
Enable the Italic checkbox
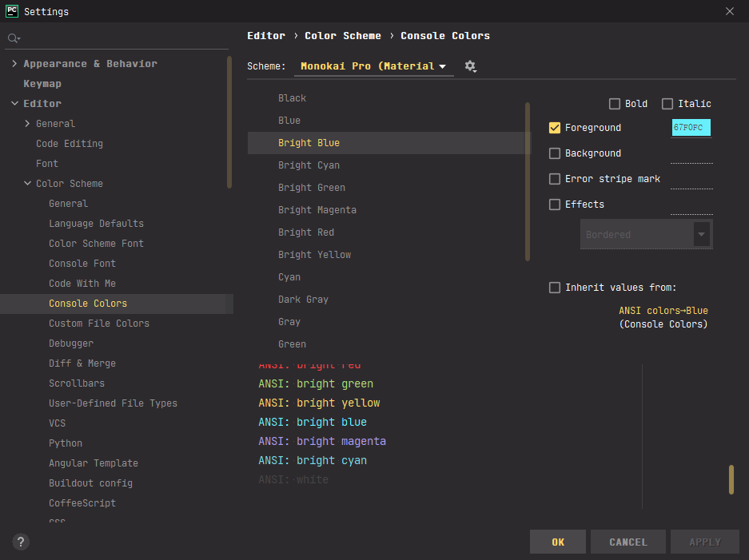[667, 104]
